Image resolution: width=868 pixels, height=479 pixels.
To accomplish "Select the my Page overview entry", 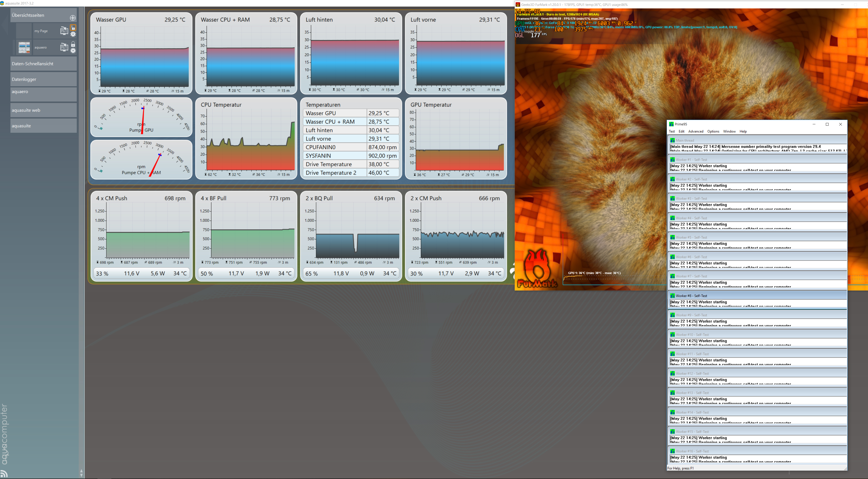I will tap(41, 31).
